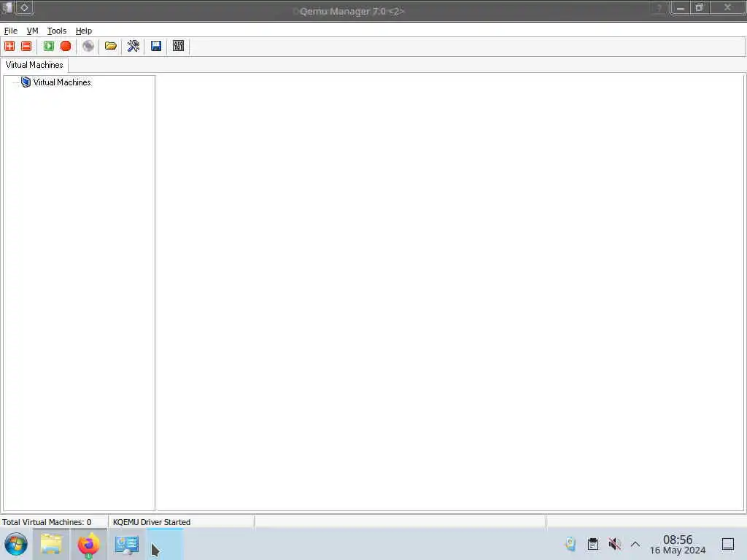Click the phone-shaped tray icon left of clipboard

click(570, 544)
